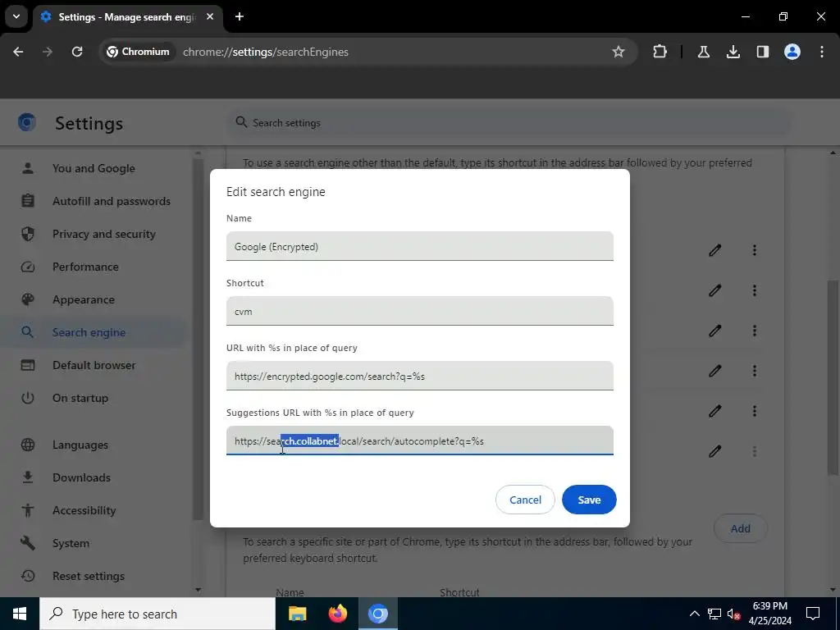Open the taskbar clock and date

pos(769,614)
